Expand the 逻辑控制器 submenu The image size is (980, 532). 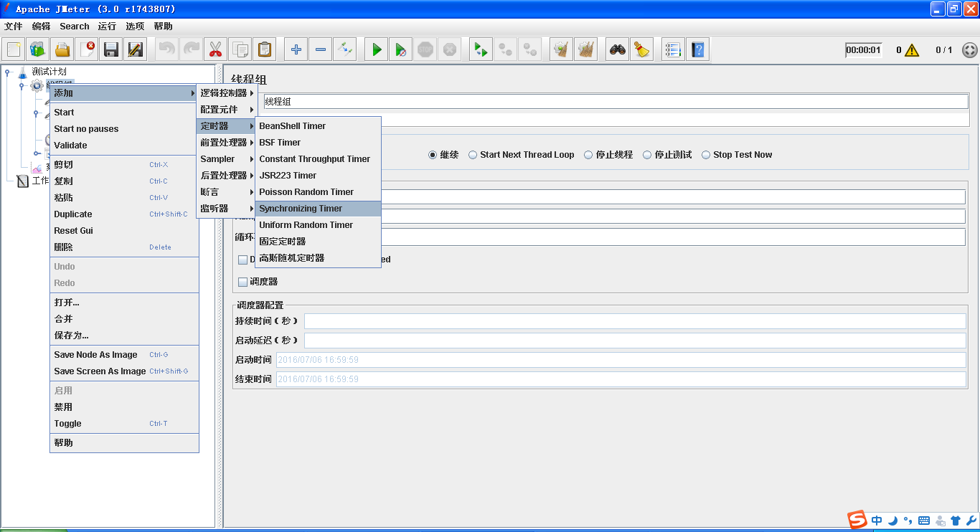click(227, 93)
